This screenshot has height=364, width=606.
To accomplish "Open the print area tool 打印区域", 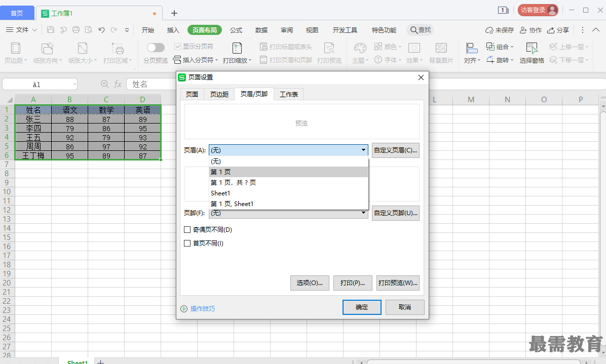I will 118,53.
